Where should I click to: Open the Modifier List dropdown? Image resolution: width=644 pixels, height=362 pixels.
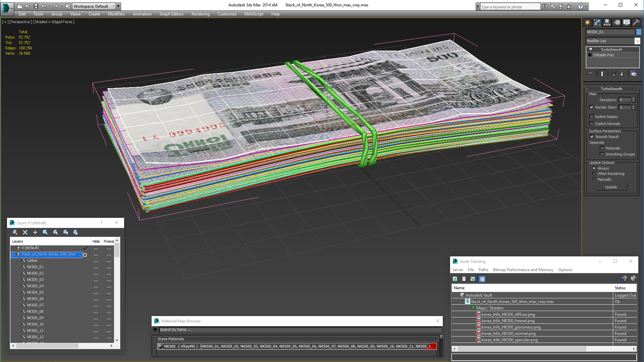(x=613, y=41)
